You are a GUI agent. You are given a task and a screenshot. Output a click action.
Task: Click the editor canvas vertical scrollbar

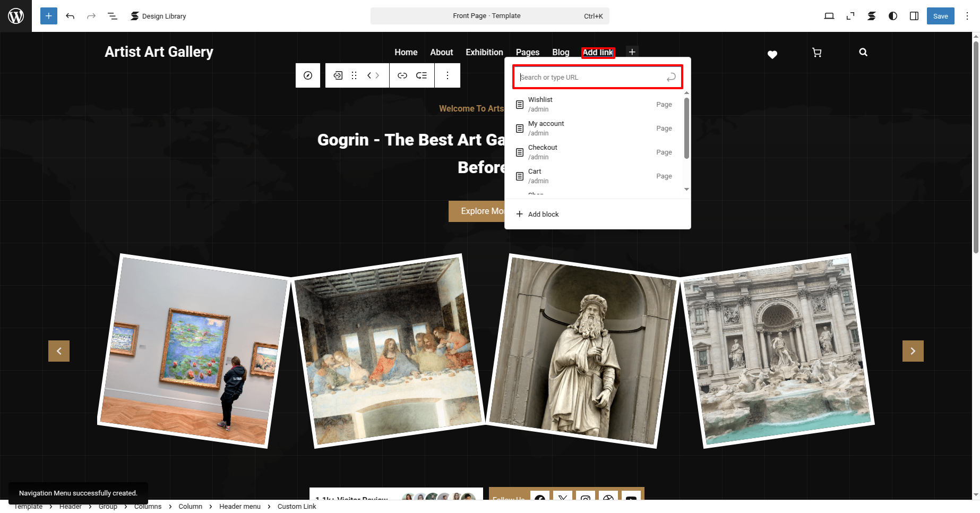976,147
